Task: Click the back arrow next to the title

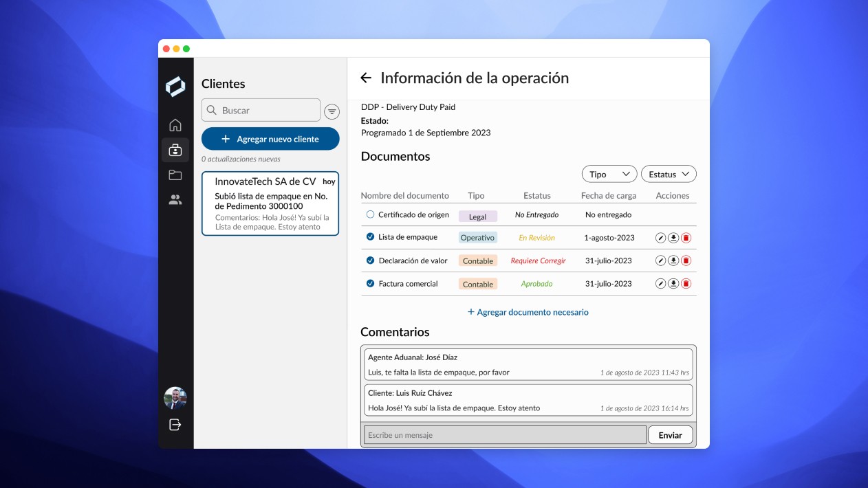Action: 366,78
